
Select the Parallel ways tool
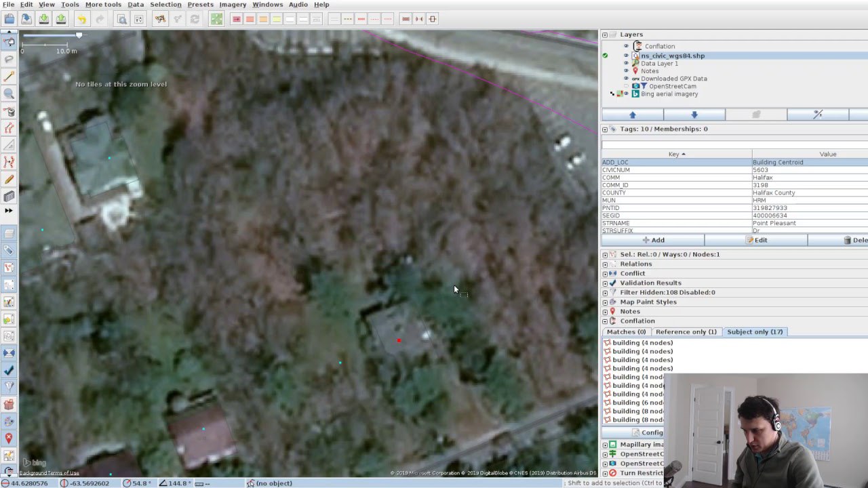click(9, 128)
